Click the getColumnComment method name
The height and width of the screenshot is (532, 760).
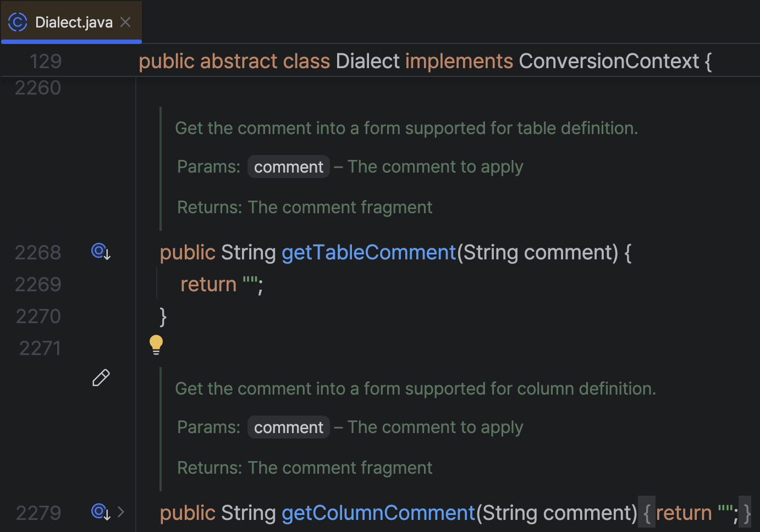(x=378, y=513)
